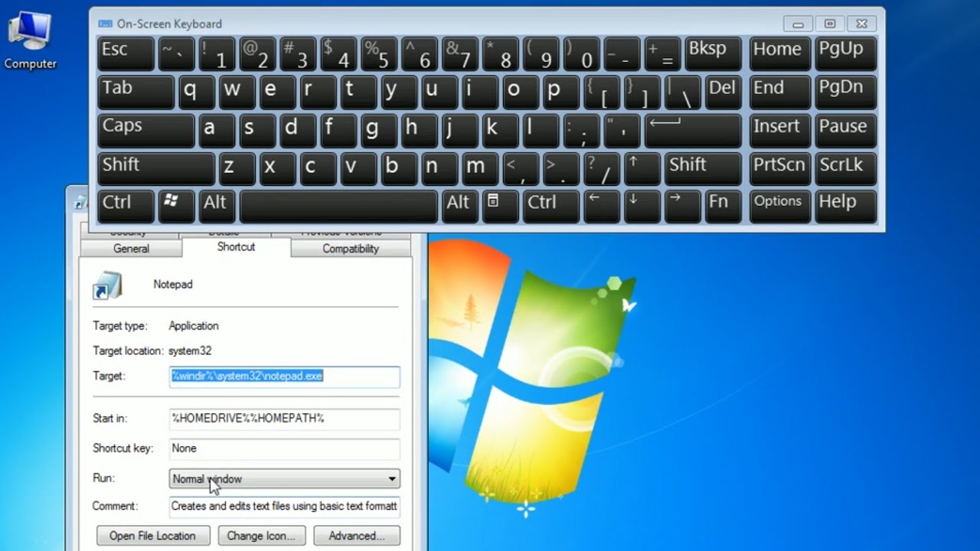This screenshot has width=980, height=551.
Task: Tap the left arrow key
Action: 602,207
